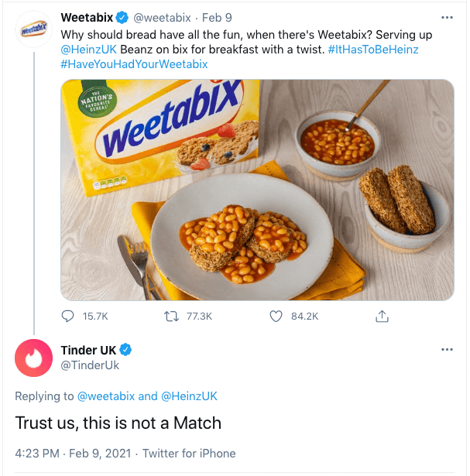The image size is (470, 476).
Task: Click the @HeinzUK link in Replying to line
Action: 189,396
